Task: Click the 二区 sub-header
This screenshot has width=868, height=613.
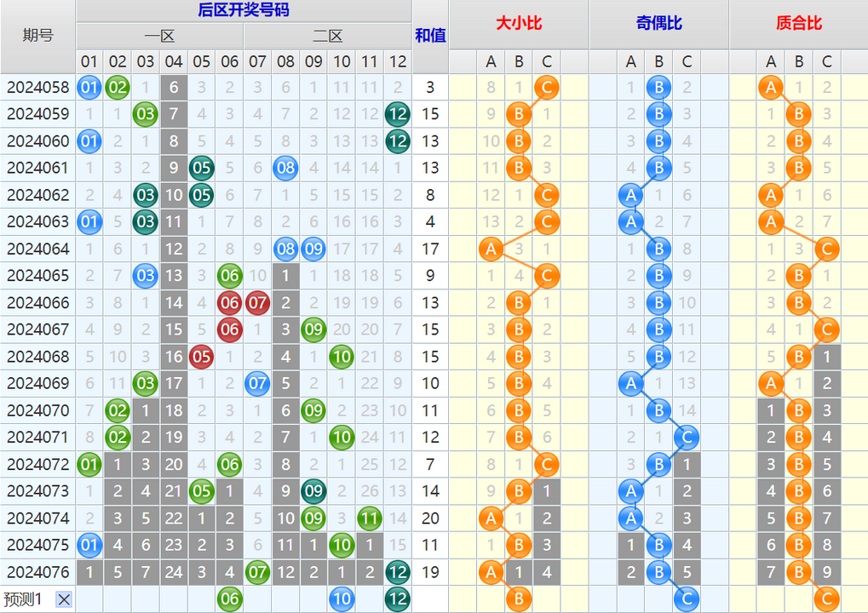Action: [x=328, y=37]
